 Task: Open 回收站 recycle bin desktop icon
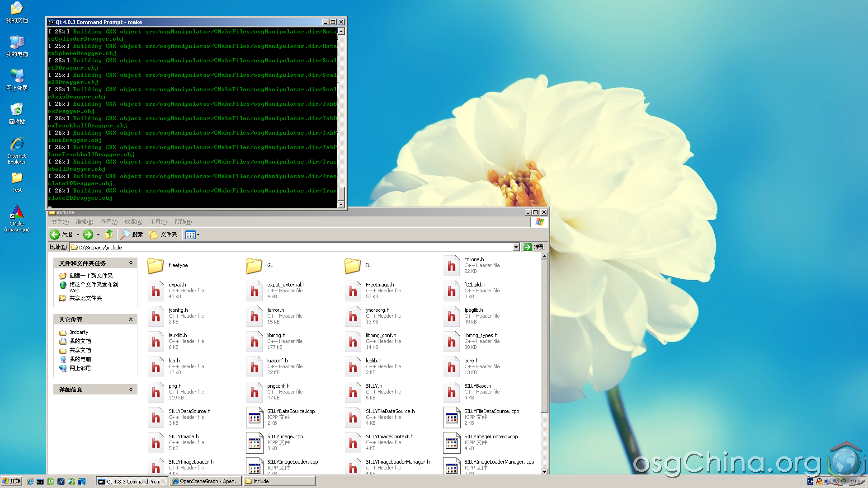(17, 114)
